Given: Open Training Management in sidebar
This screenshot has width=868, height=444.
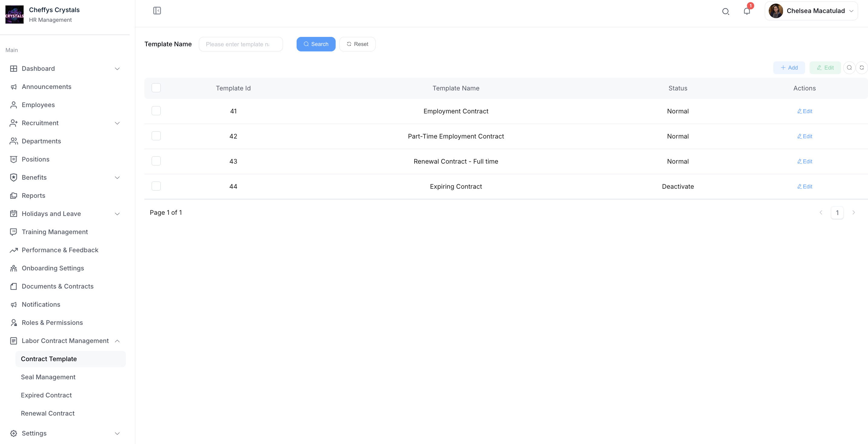Looking at the screenshot, I should [54, 232].
